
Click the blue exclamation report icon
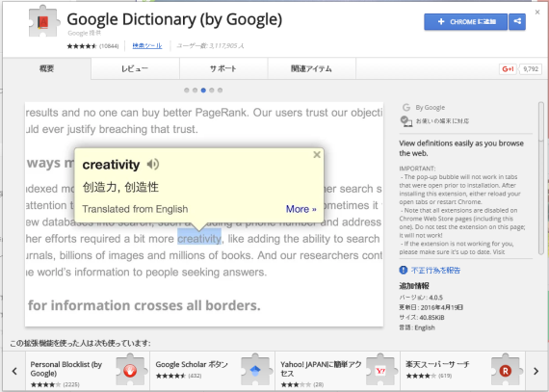404,270
